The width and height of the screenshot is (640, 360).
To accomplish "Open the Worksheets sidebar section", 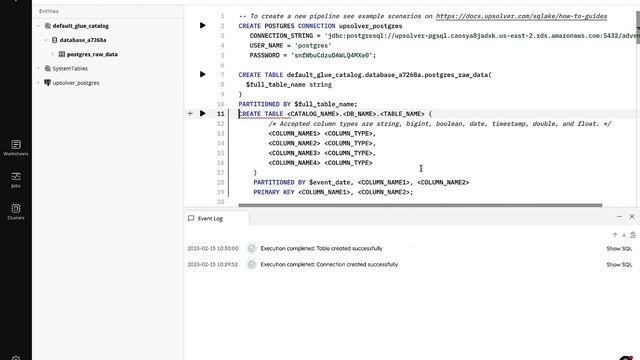I will [x=16, y=148].
